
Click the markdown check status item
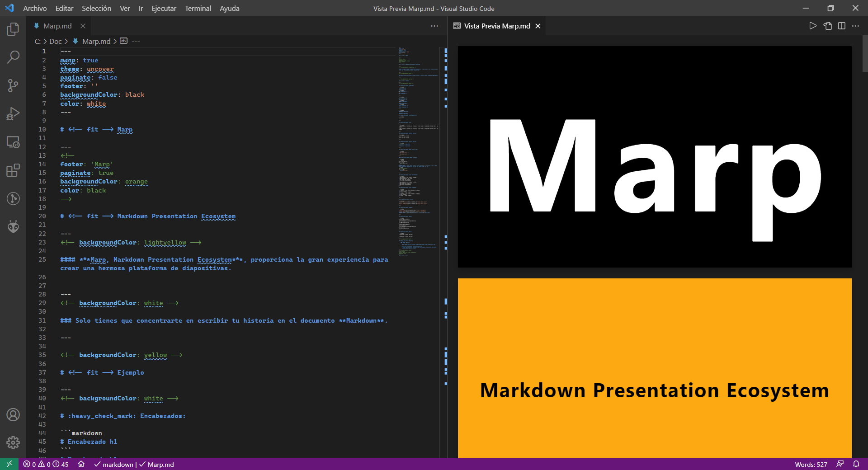tap(113, 465)
